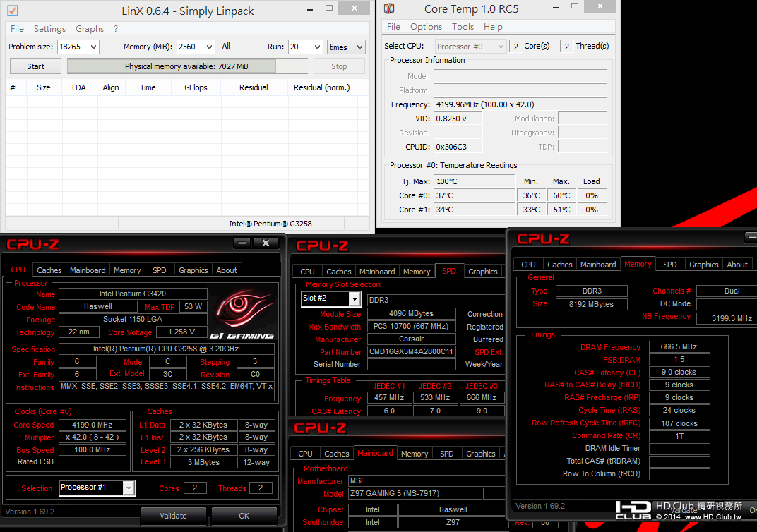757x532 pixels.
Task: Open the File menu in LinX
Action: 18,28
